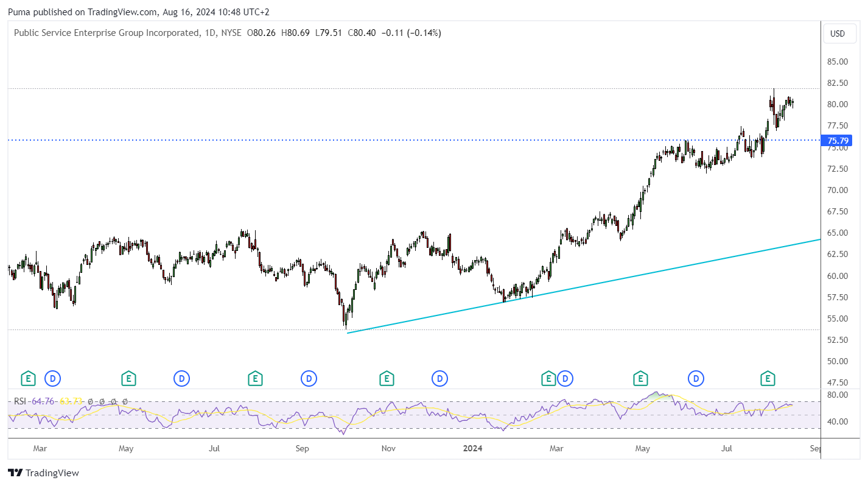Click the dividend D marker for September 2023
This screenshot has height=486, width=868.
coord(309,379)
